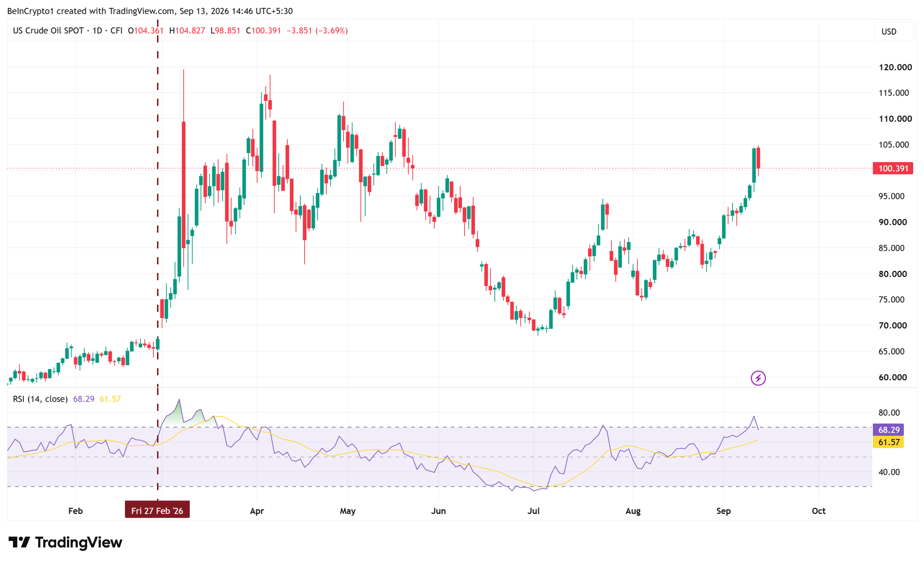The height and width of the screenshot is (564, 924).
Task: Click the 80.00 RSI axis label
Action: coord(889,412)
